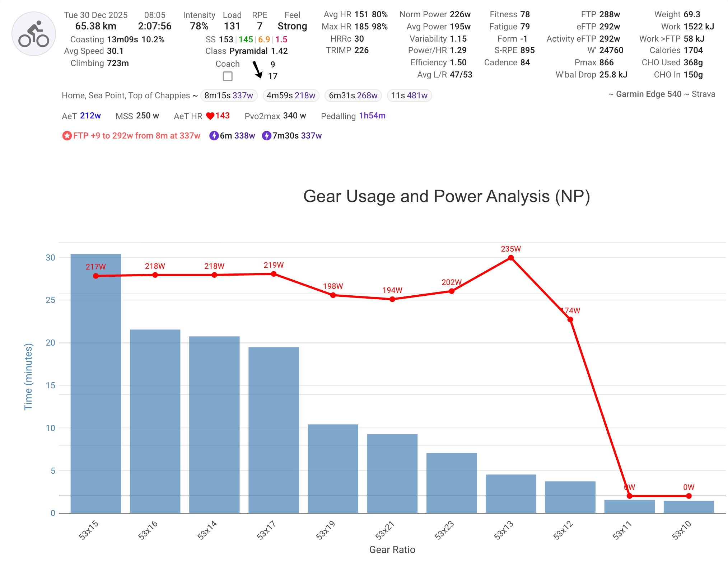728x562 pixels.
Task: Click the red heart icon next to AeT HR
Action: pos(210,116)
